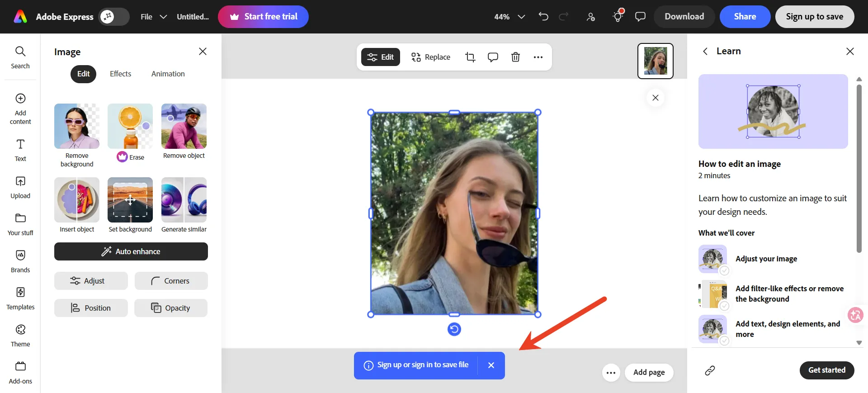Open the Adjust settings

tap(91, 281)
